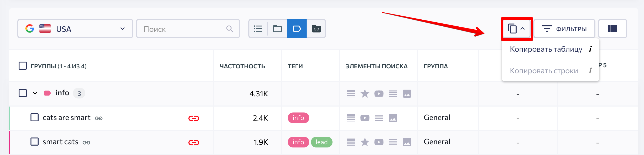Click small link icon beside cats are smart
Viewport: 644px width, 155px height.
(99, 118)
